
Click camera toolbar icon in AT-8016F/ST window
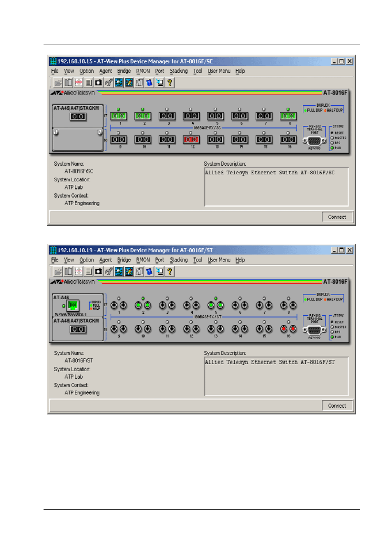click(99, 271)
